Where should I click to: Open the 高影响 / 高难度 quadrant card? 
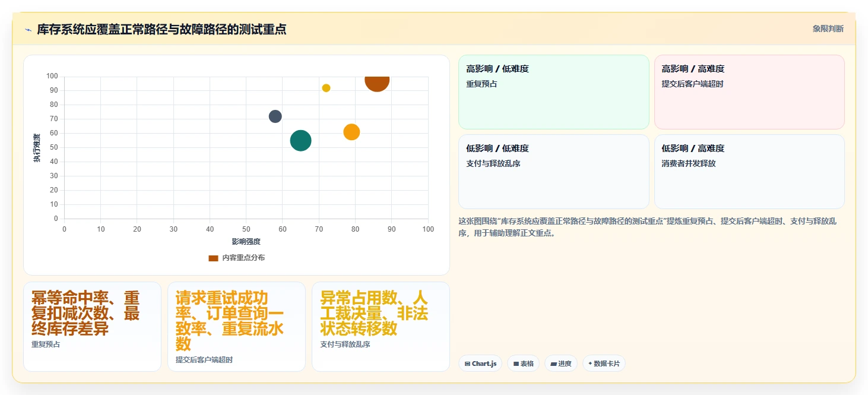coord(749,92)
